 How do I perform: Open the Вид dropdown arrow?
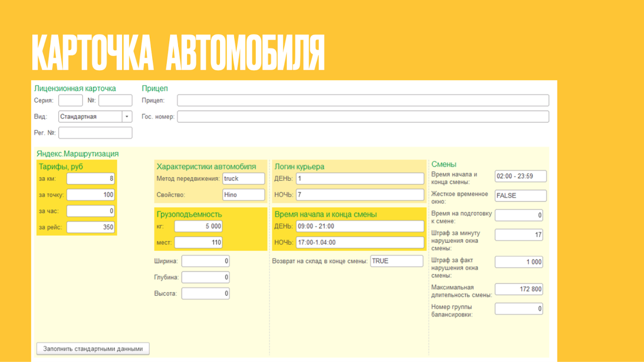127,117
